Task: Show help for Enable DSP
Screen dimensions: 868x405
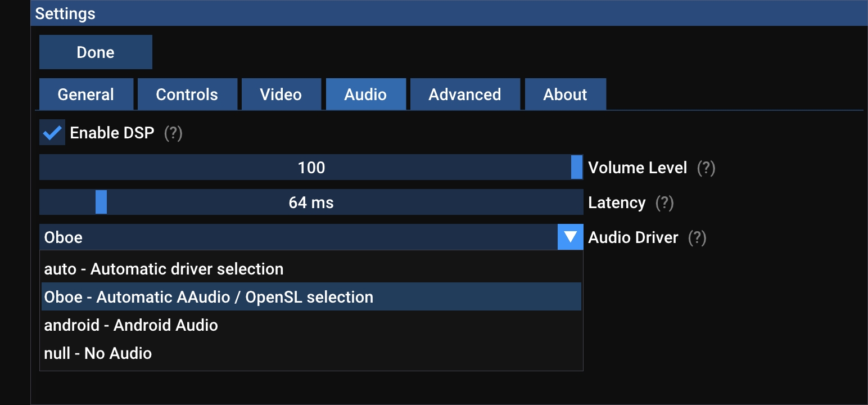Action: coord(173,133)
